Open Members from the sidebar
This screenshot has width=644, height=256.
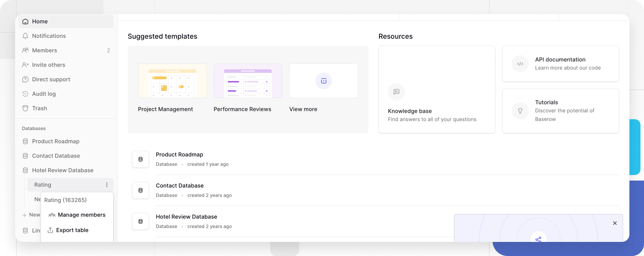tap(45, 51)
